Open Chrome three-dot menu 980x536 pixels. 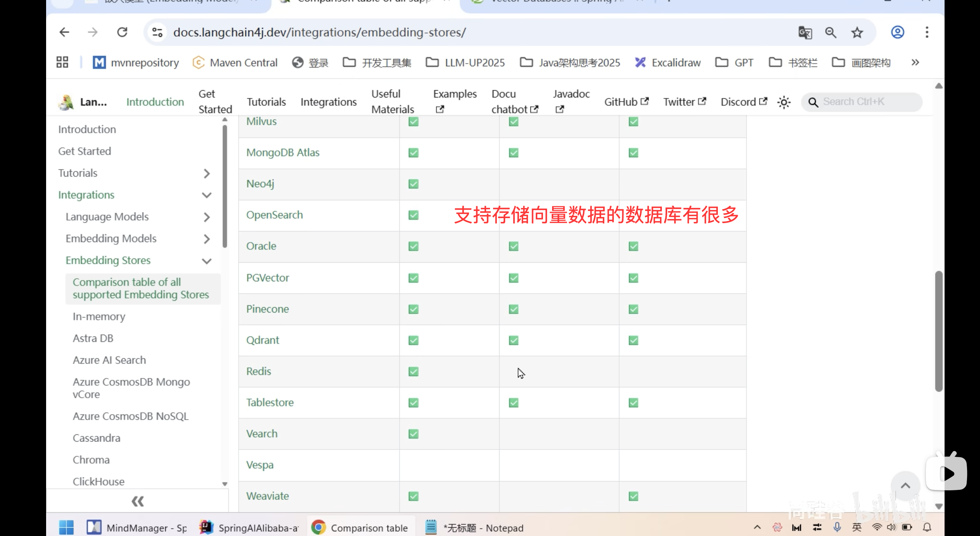[x=927, y=32]
